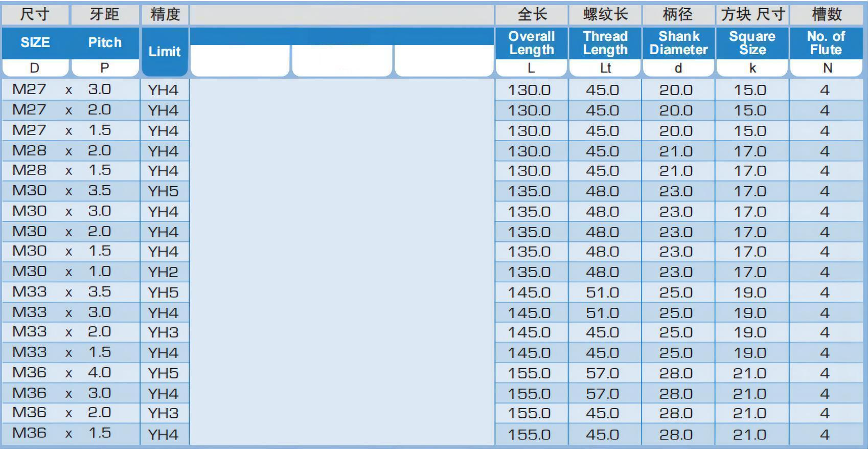Select the SIZE column header

point(35,42)
